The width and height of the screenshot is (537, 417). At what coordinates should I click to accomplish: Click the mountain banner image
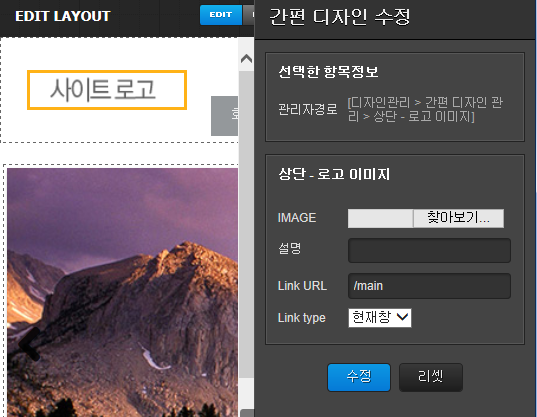coord(122,292)
